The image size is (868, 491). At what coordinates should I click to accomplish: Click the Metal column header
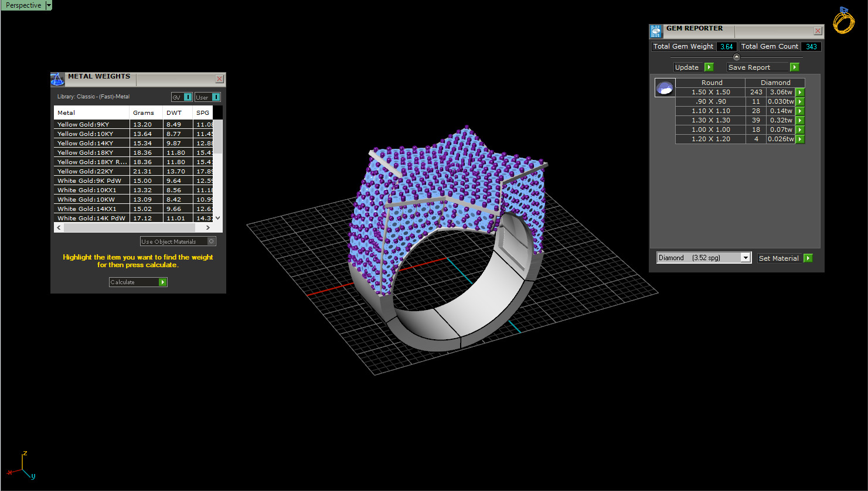pos(91,112)
